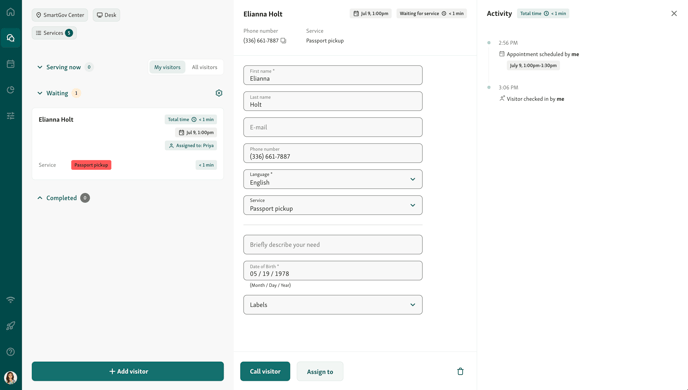Click the rocket icon in sidebar
The width and height of the screenshot is (688, 390).
[11, 326]
